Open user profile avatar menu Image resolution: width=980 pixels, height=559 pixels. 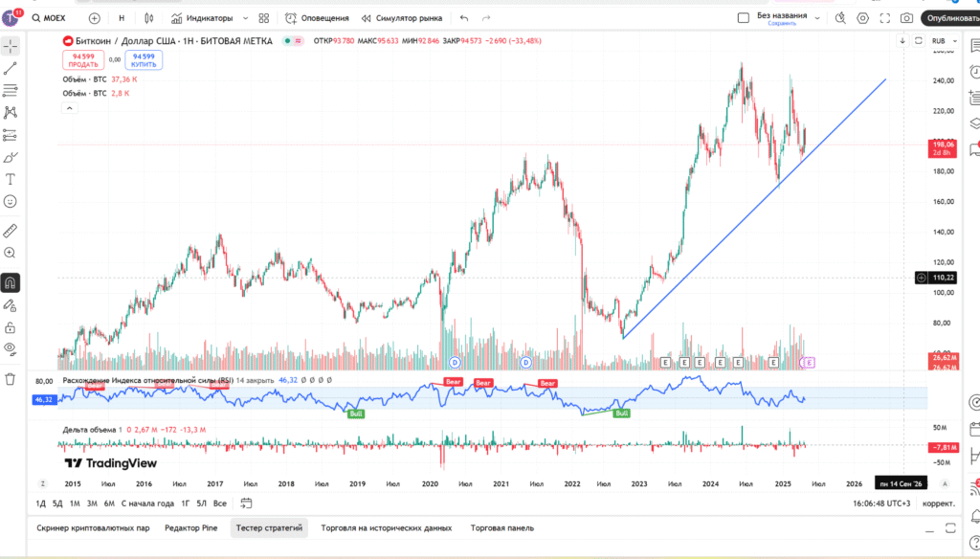click(10, 18)
